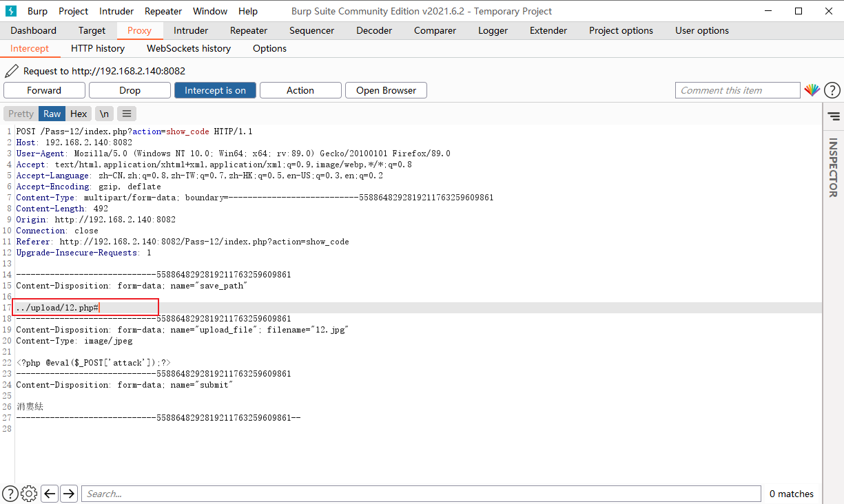The width and height of the screenshot is (844, 504).
Task: Open search settings gear icon
Action: (29, 494)
